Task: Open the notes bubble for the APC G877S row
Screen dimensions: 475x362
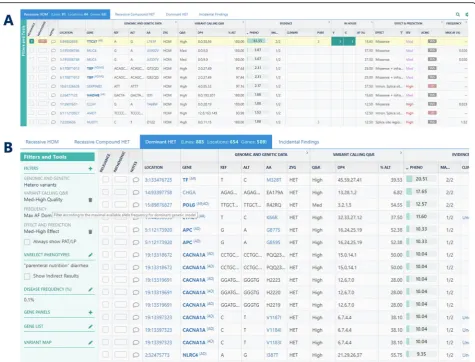Action: click(136, 230)
